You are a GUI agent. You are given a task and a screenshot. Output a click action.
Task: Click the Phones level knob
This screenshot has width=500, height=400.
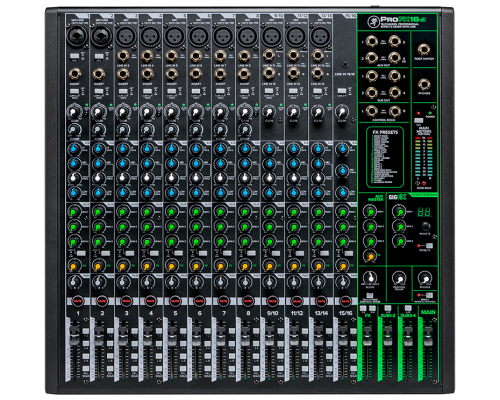point(424,277)
